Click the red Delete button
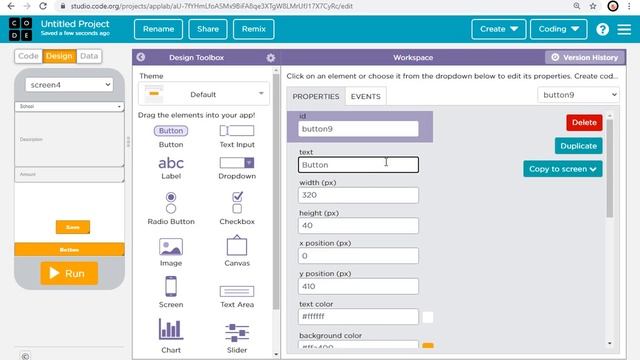Viewport: 640px width, 360px height. point(584,122)
